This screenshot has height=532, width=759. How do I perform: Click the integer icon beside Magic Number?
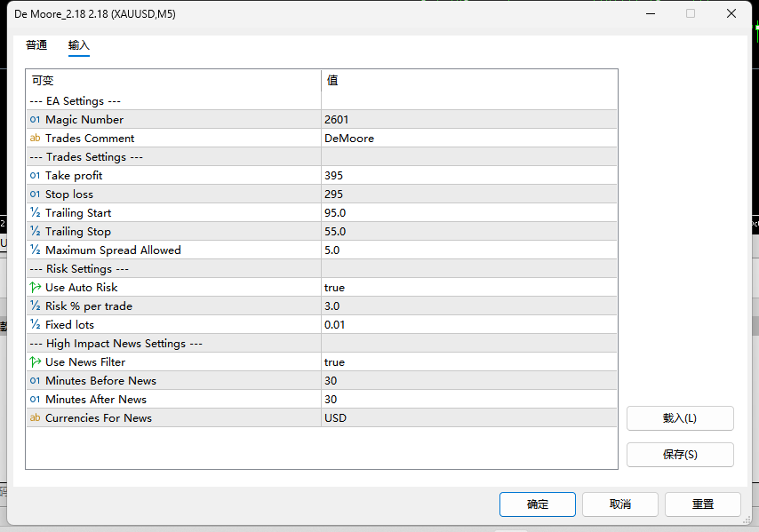coord(35,120)
